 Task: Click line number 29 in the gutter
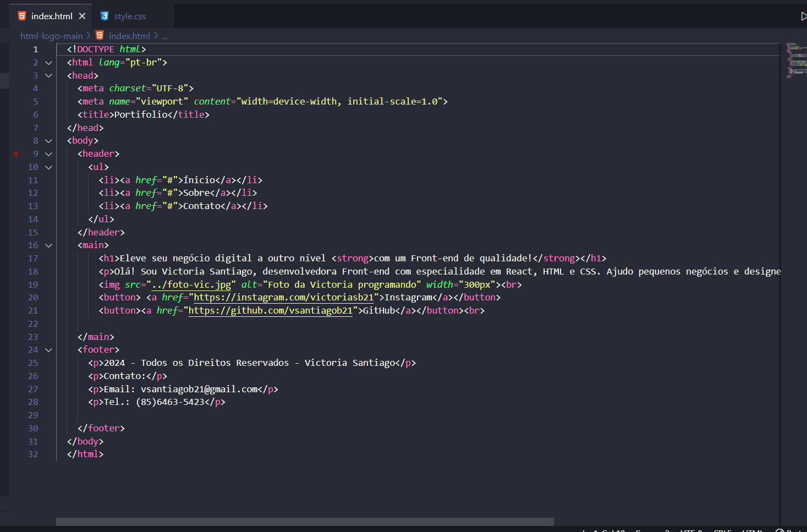coord(33,415)
